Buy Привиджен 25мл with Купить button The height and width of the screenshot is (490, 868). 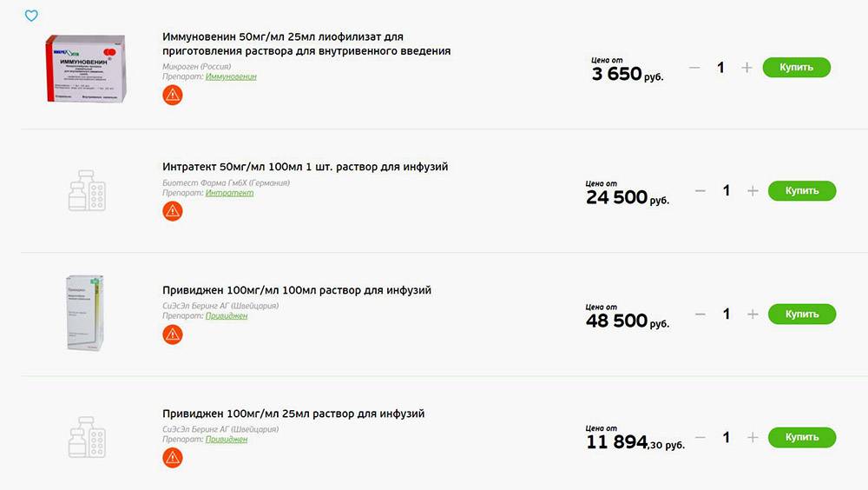click(802, 437)
